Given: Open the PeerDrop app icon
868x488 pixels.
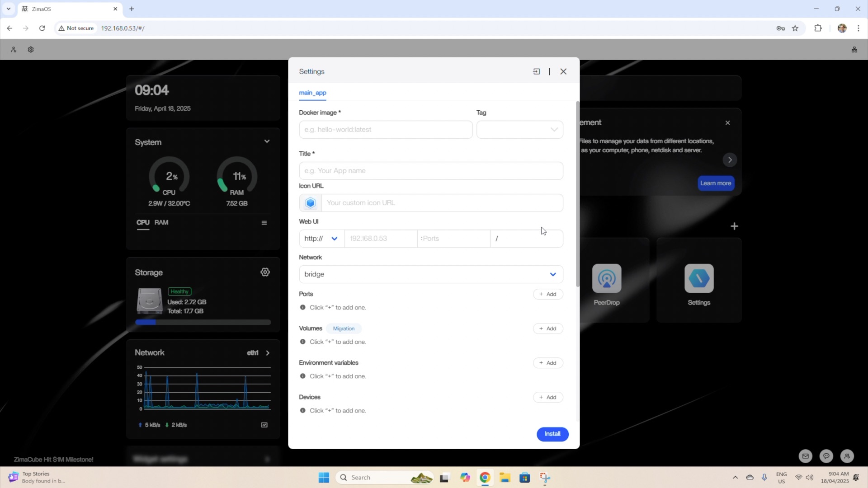Looking at the screenshot, I should pyautogui.click(x=606, y=279).
